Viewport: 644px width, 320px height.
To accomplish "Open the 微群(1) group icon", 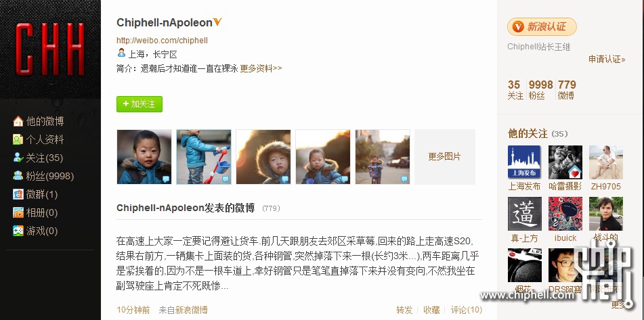I will click(18, 194).
